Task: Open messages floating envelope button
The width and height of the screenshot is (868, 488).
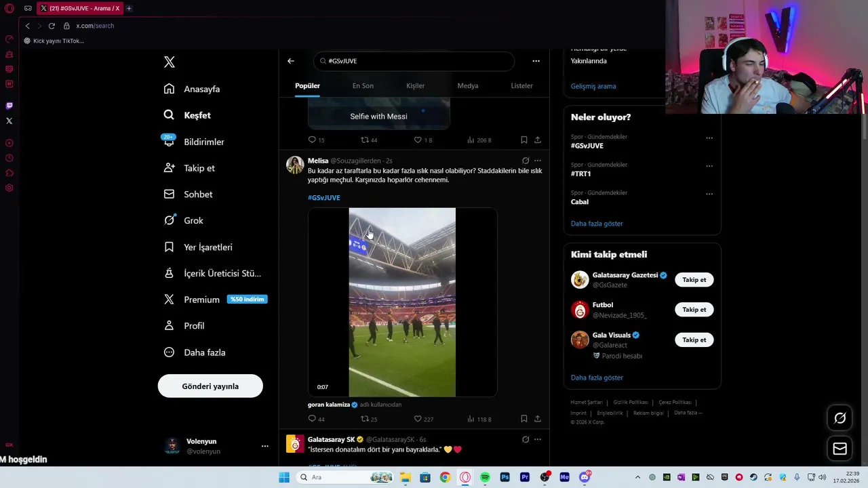Action: pyautogui.click(x=840, y=449)
